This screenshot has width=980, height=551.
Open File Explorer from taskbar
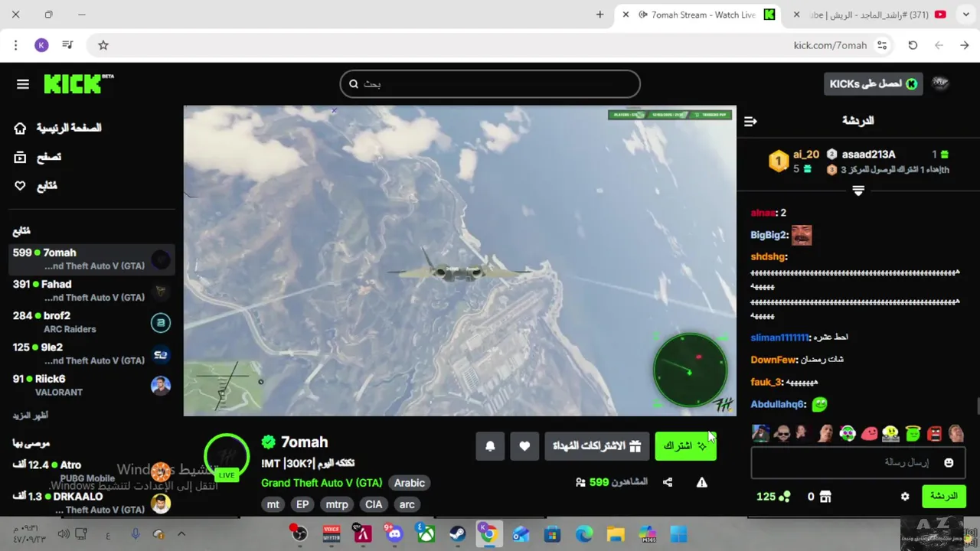(616, 533)
